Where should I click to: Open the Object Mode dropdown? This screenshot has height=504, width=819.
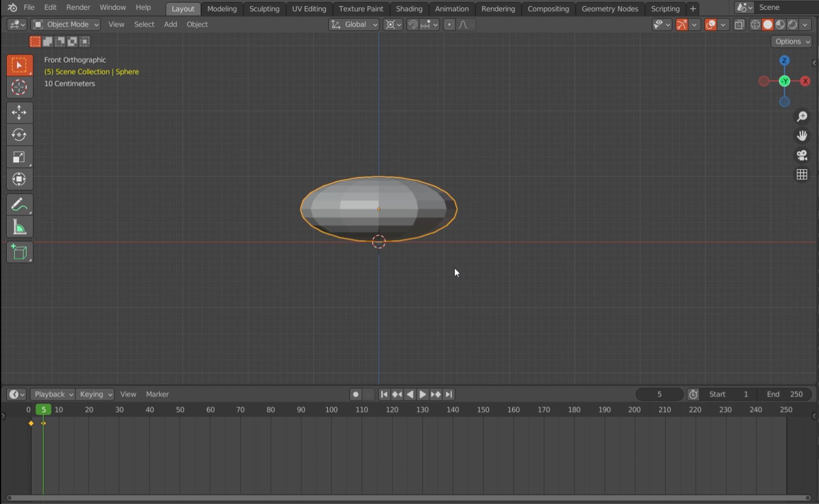tap(66, 24)
